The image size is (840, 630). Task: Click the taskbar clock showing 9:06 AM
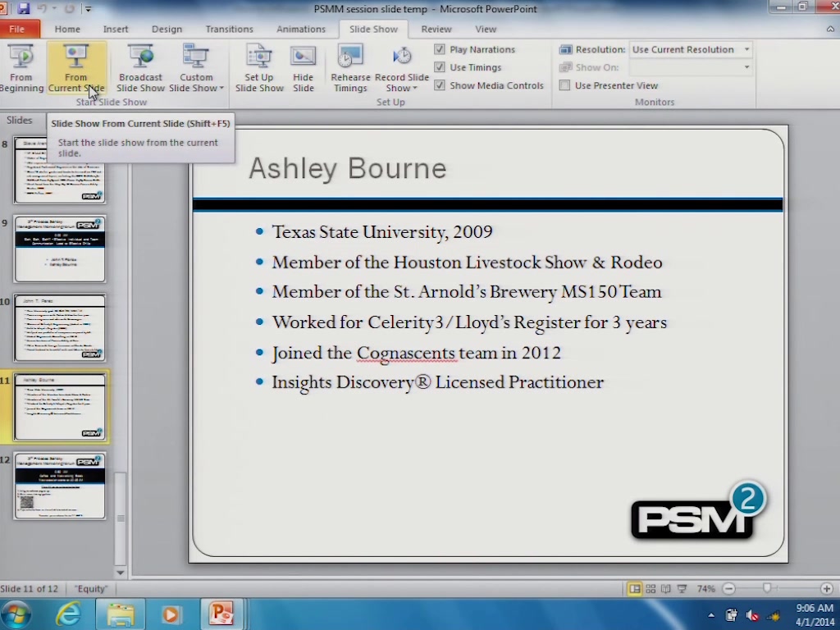coord(815,615)
